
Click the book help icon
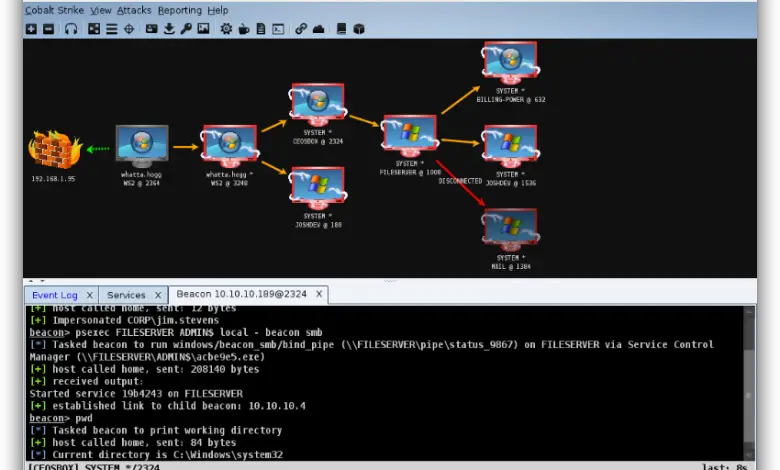point(341,29)
